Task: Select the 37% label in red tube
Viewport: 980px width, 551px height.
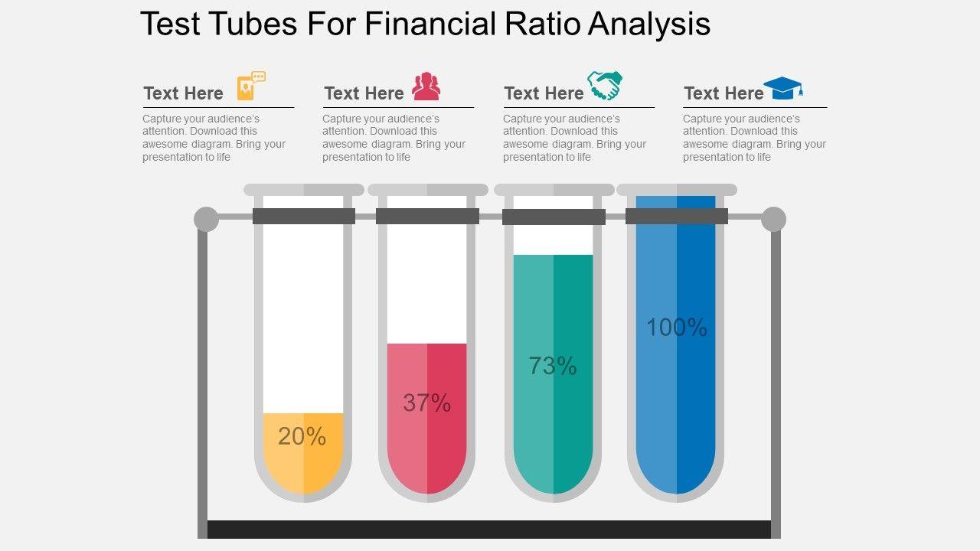Action: click(x=426, y=403)
